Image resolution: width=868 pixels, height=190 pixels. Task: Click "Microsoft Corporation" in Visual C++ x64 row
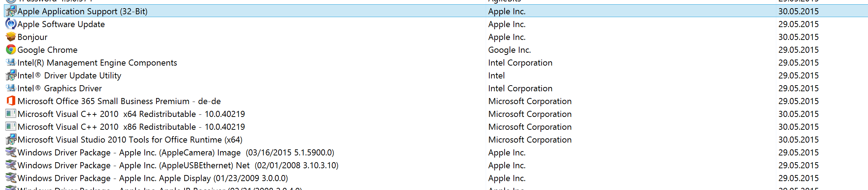530,114
